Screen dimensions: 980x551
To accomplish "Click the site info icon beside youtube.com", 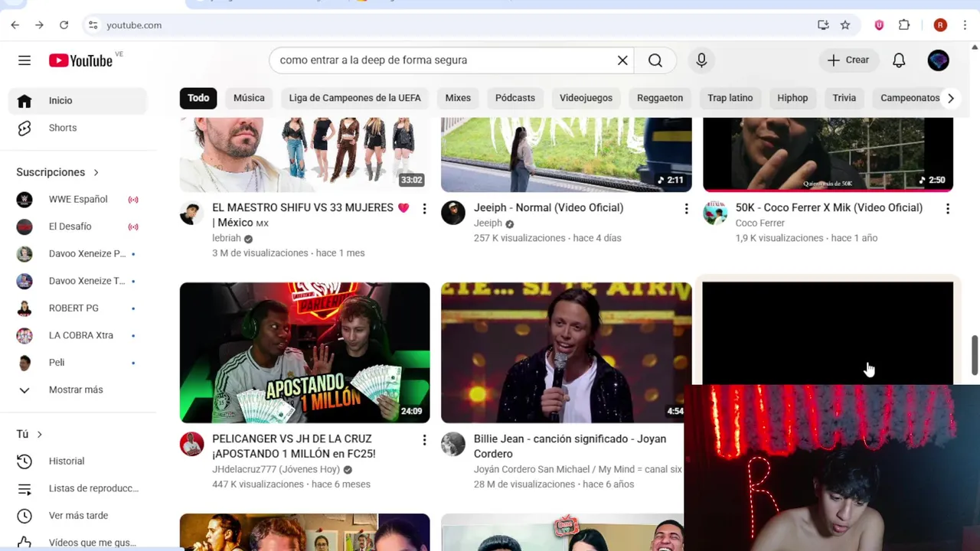I will click(93, 25).
